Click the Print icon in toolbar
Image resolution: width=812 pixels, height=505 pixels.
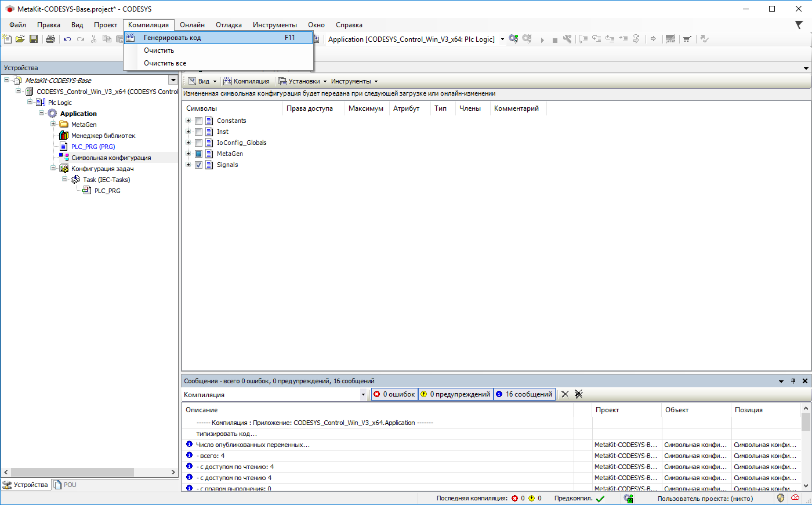coord(50,39)
